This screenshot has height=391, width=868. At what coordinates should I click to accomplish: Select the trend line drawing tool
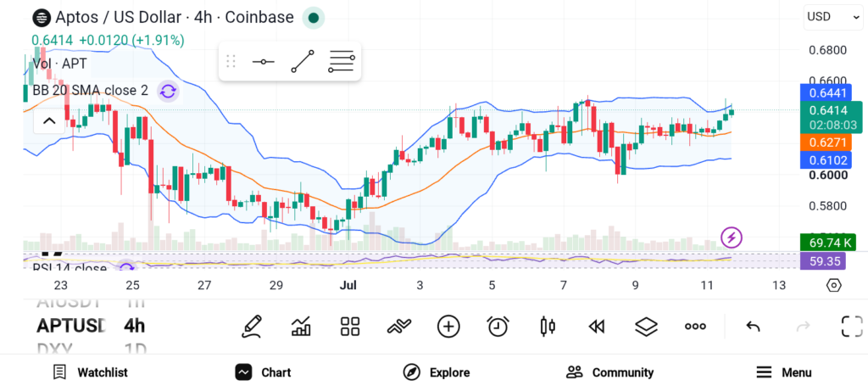click(303, 61)
